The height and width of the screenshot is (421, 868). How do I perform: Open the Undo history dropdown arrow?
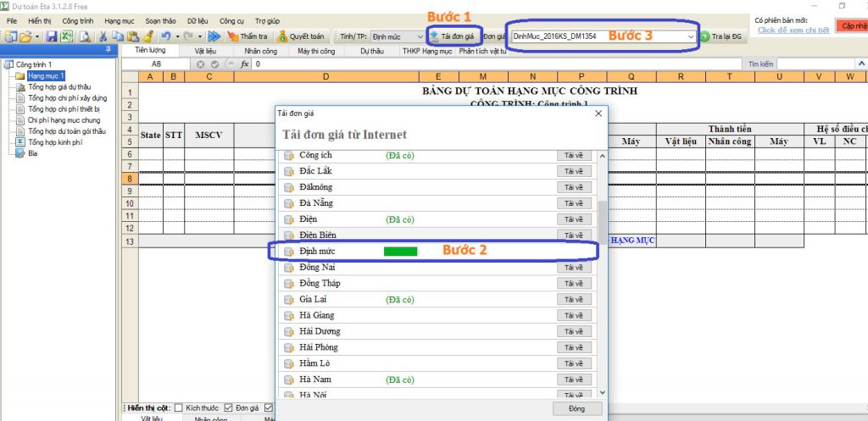coord(177,36)
